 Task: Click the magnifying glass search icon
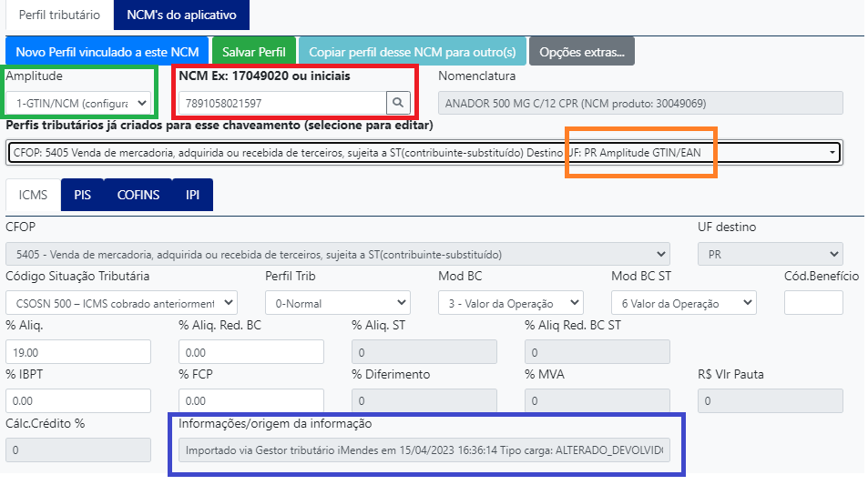click(398, 102)
